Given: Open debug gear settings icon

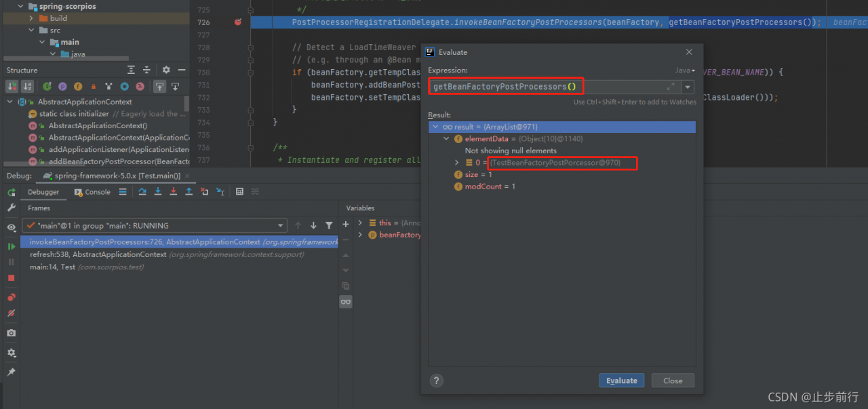Looking at the screenshot, I should (12, 353).
